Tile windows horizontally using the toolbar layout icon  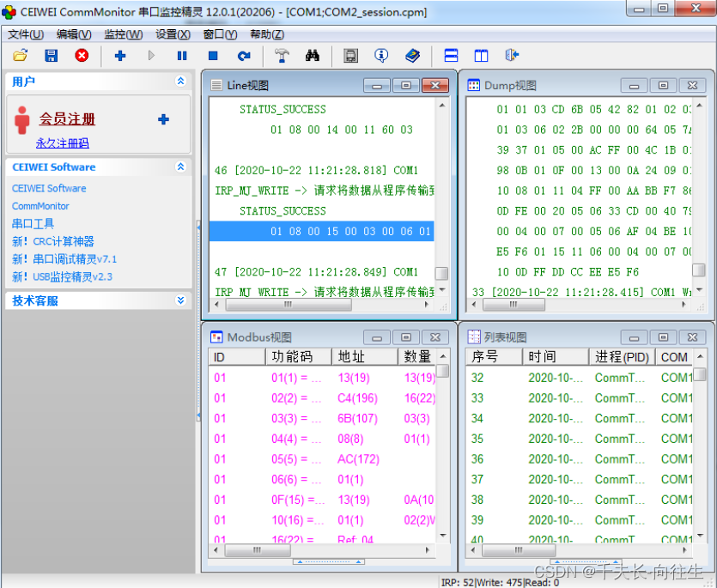[x=451, y=56]
